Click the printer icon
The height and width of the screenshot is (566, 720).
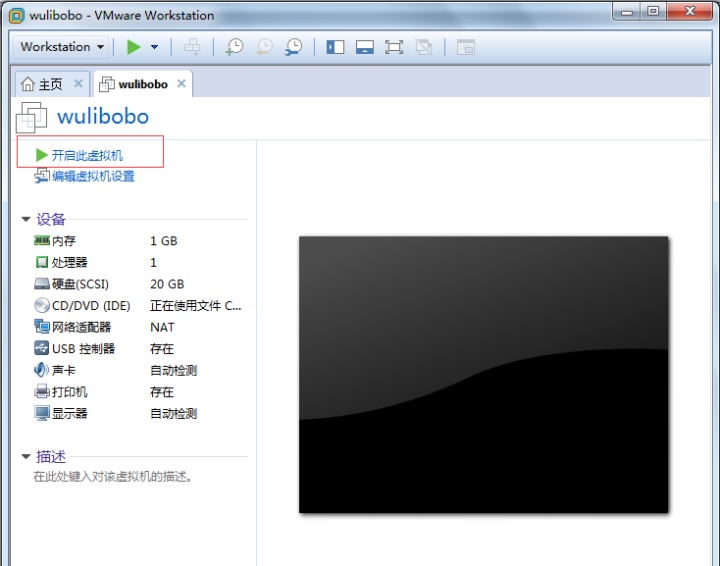tap(42, 391)
